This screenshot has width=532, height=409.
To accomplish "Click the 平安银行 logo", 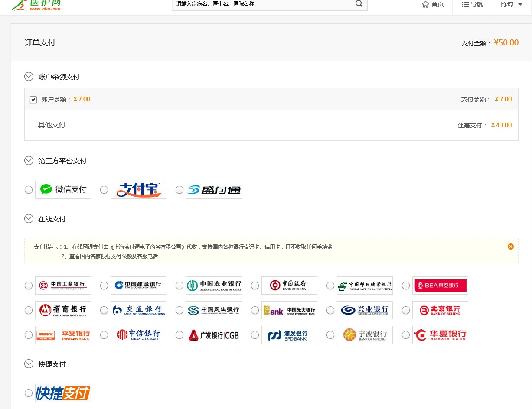I will click(63, 335).
